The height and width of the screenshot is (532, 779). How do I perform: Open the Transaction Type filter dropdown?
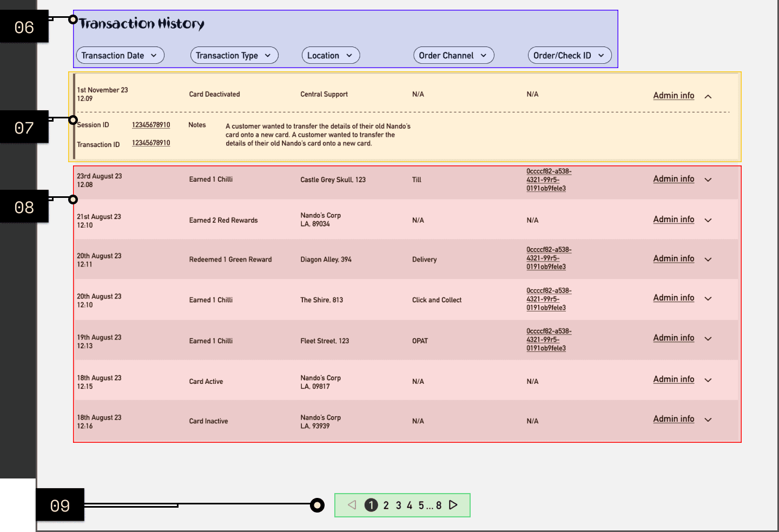point(234,55)
